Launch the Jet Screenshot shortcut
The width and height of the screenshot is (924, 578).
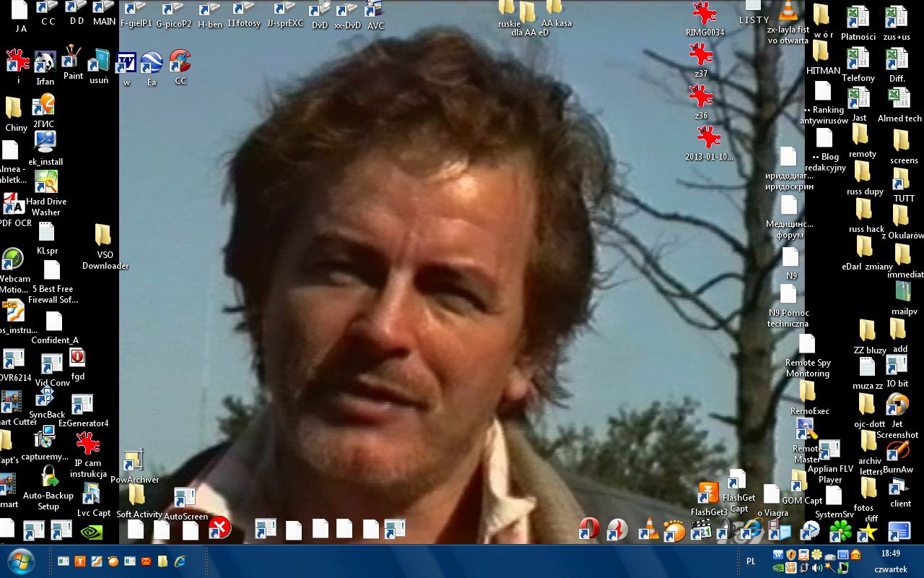(x=897, y=405)
